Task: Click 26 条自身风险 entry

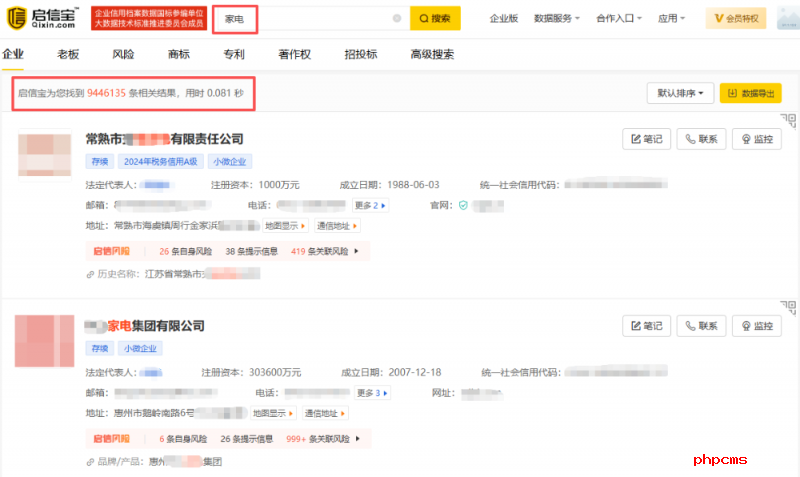Action: [185, 252]
